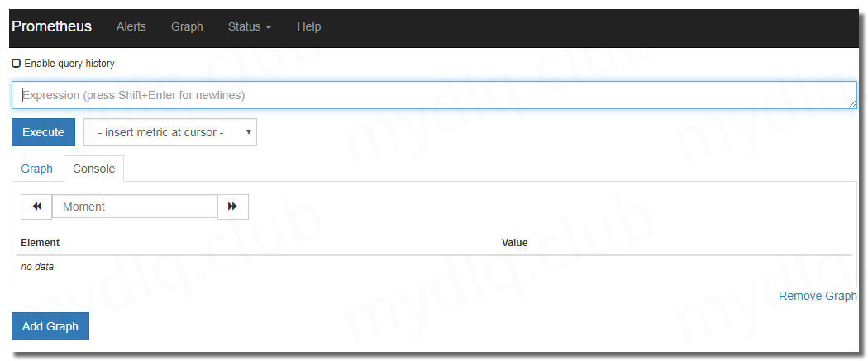Click the Add Graph button
868x361 pixels.
(50, 327)
